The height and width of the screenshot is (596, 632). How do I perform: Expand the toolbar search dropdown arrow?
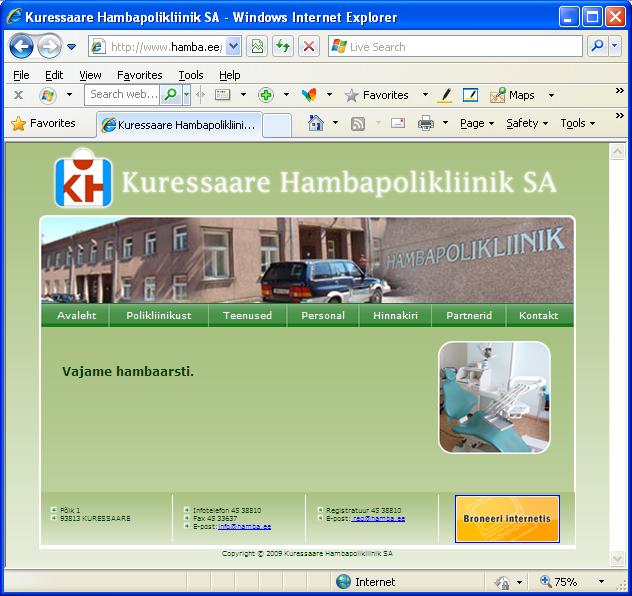(x=186, y=95)
